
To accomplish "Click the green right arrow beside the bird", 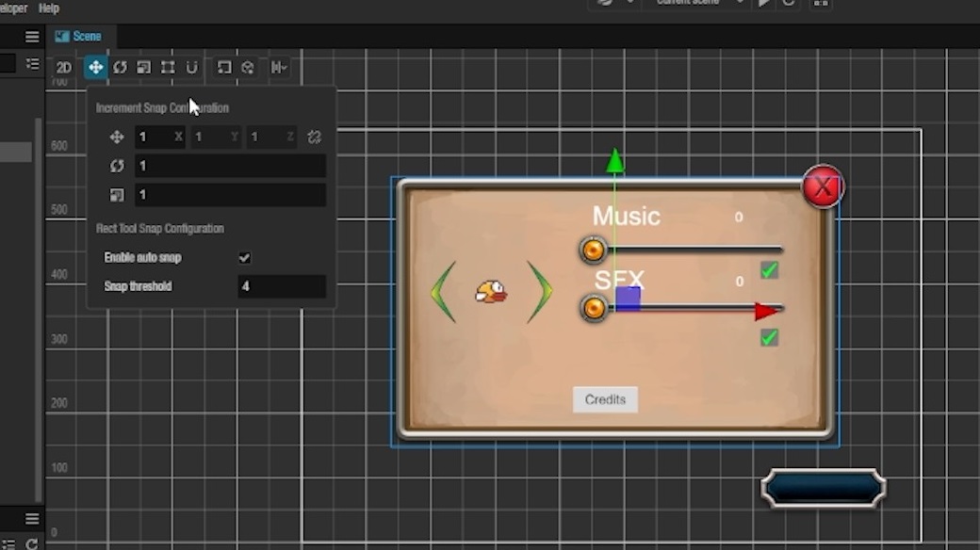I will (540, 292).
